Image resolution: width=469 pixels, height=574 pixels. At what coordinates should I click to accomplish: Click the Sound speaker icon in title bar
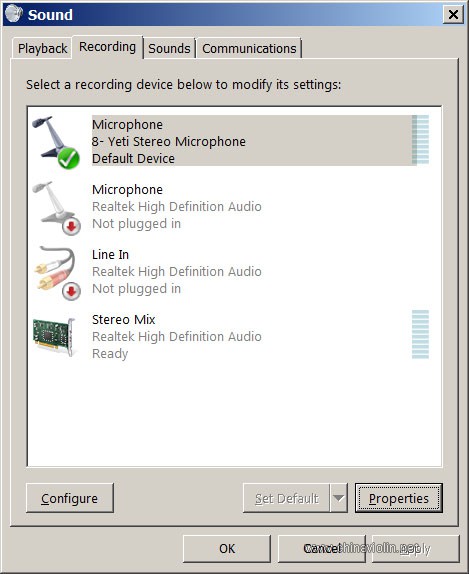pos(14,14)
